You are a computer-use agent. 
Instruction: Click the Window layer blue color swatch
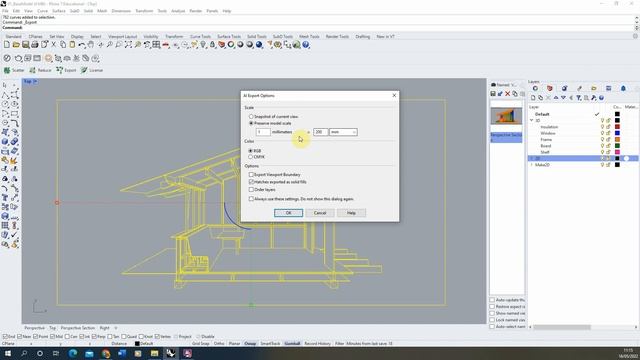[x=617, y=133]
